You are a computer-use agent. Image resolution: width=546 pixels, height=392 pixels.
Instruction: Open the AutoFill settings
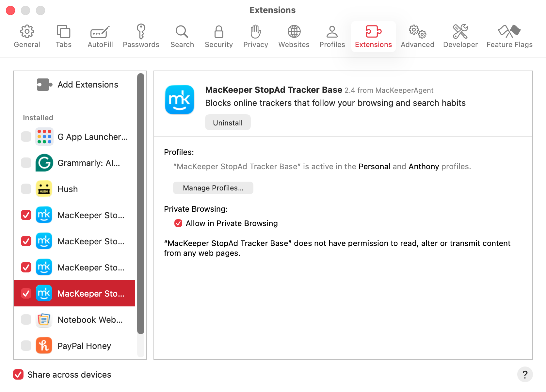click(x=100, y=36)
